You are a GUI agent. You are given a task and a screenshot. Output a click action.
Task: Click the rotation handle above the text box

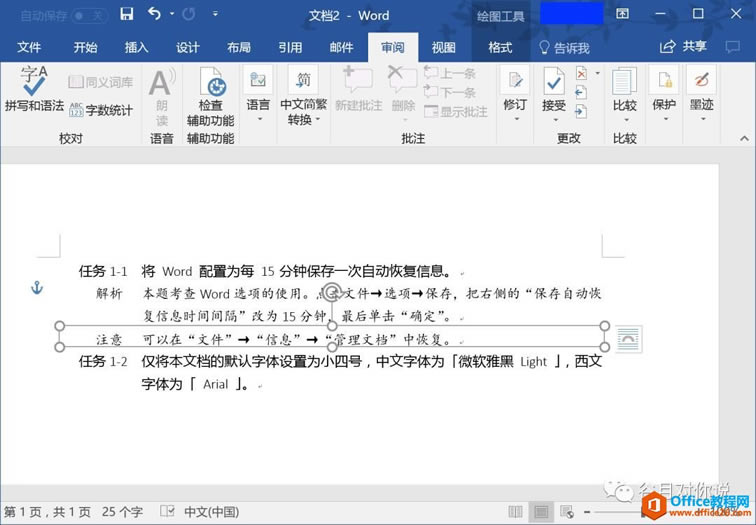(x=332, y=292)
